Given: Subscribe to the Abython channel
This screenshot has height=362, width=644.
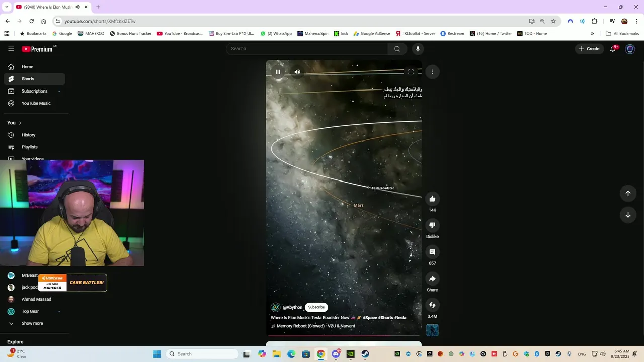Looking at the screenshot, I should click(x=316, y=307).
